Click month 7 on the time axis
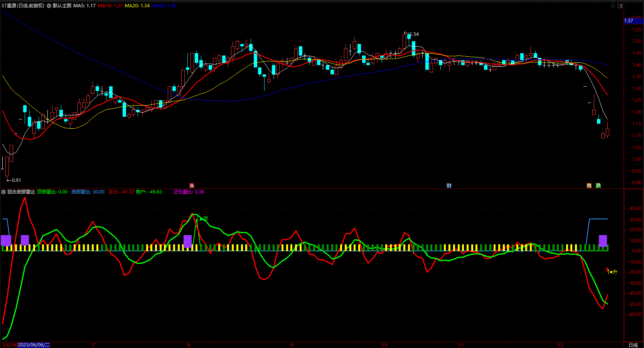 94,345
